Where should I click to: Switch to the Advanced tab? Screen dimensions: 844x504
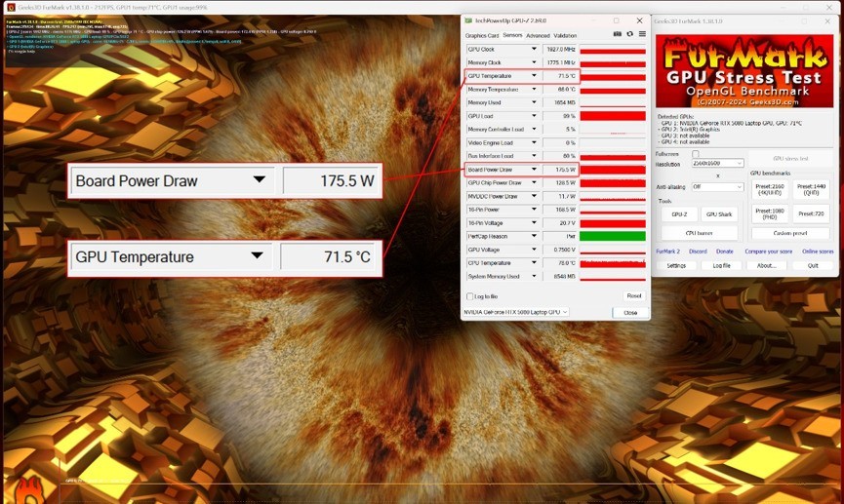(x=538, y=35)
